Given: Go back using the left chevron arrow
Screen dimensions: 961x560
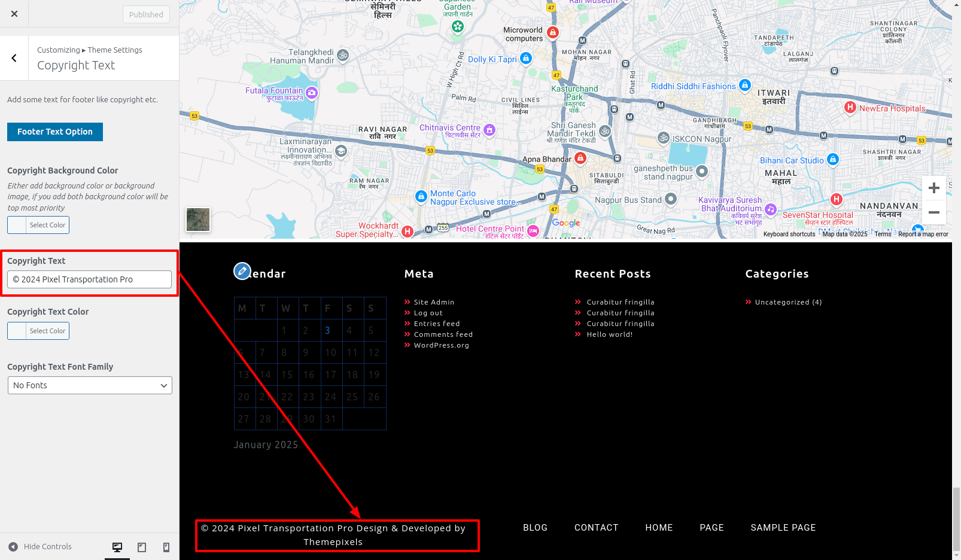Looking at the screenshot, I should click(x=14, y=58).
